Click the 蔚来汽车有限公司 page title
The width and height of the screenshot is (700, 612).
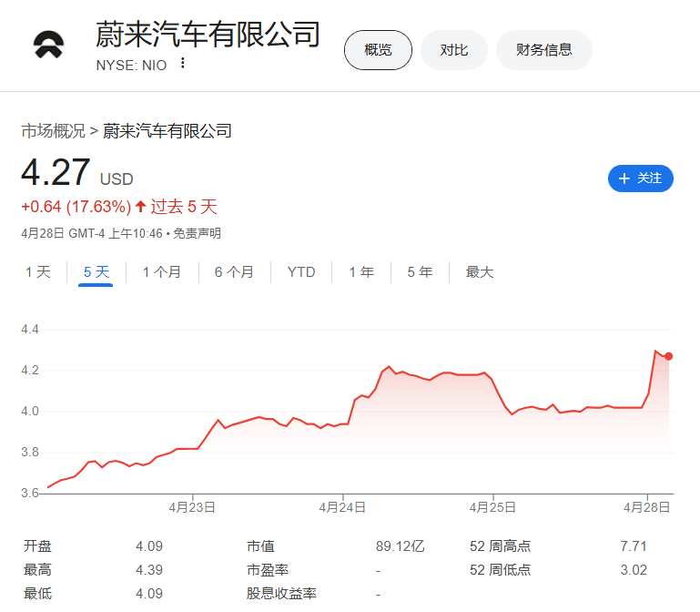(x=208, y=34)
